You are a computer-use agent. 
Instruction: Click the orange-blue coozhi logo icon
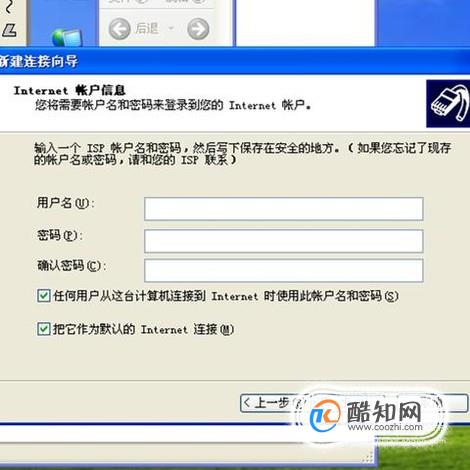tap(325, 416)
